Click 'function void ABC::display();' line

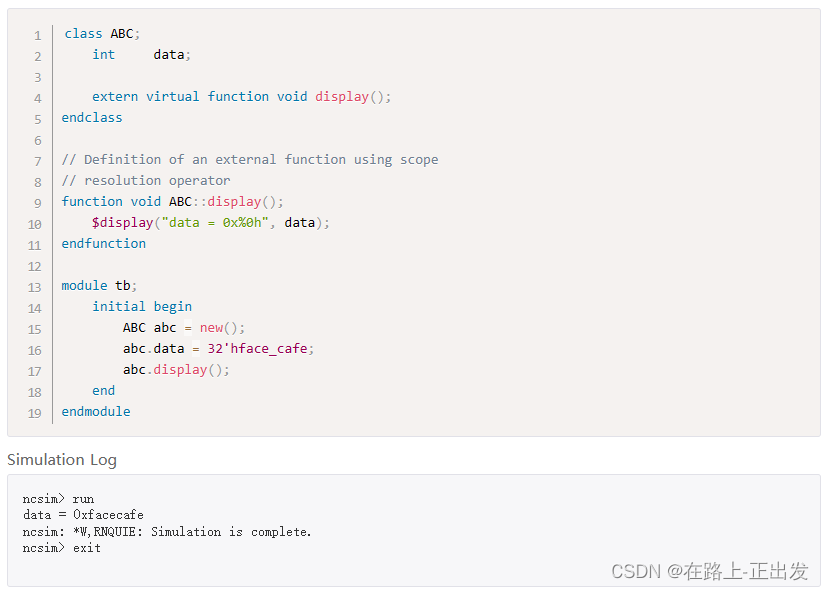(x=172, y=202)
